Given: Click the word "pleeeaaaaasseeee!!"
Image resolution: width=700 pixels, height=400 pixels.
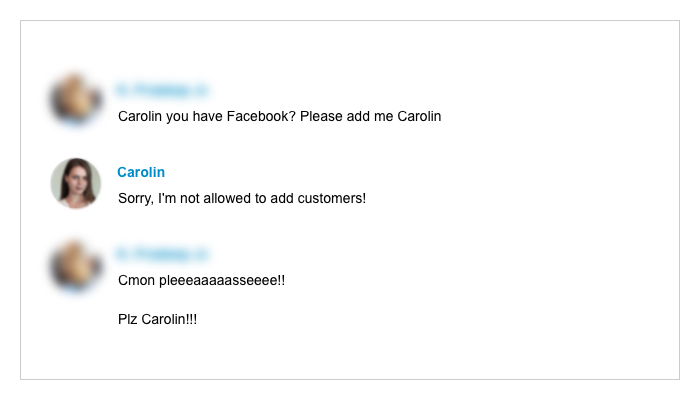Looking at the screenshot, I should [222, 281].
